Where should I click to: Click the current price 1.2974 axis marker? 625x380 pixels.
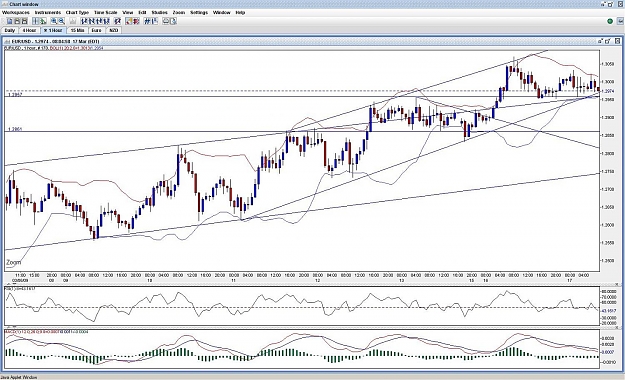coord(607,91)
